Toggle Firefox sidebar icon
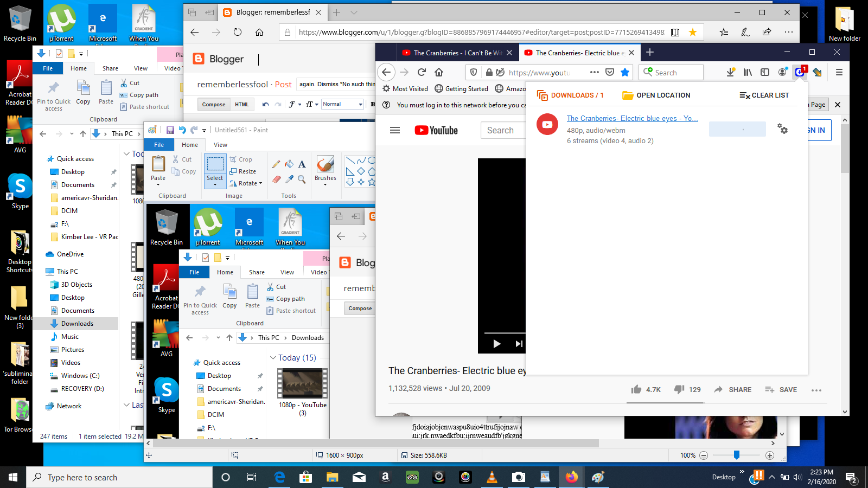Viewport: 868px width, 488px height. pos(765,72)
